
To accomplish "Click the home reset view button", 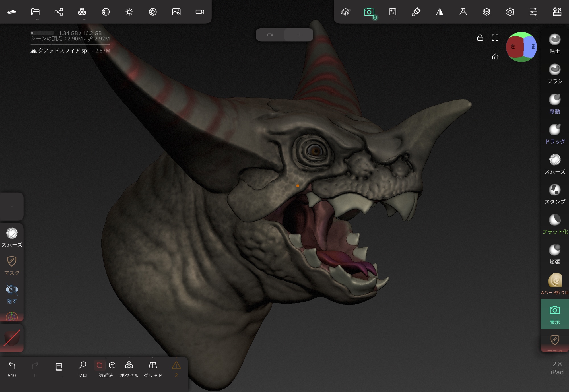I will click(495, 57).
